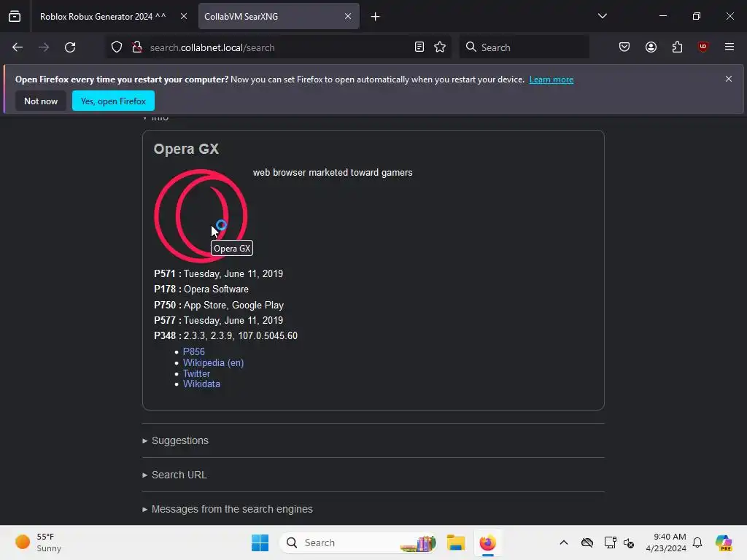Click the P750 : App Store, Google Play row
The width and height of the screenshot is (747, 560).
click(219, 305)
